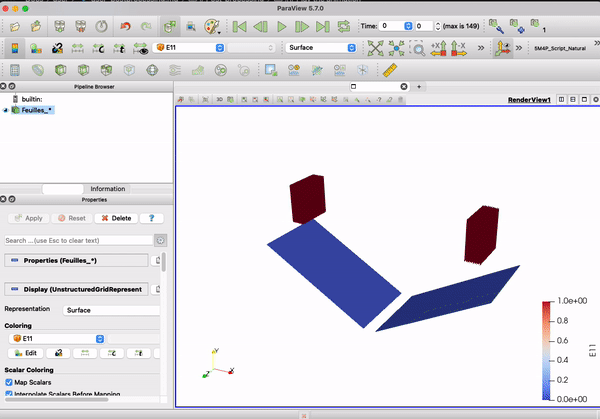Toggle visibility eye for Feuilles_* source
600x419 pixels.
5,111
